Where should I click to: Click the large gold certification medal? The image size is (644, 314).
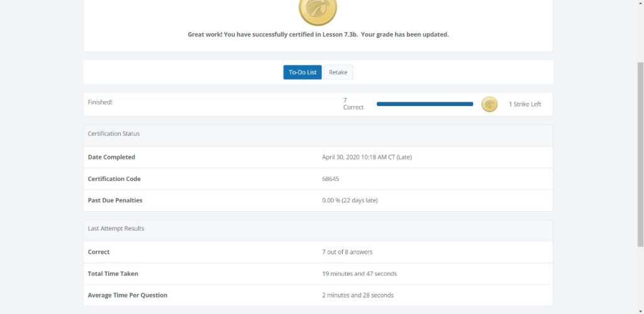click(318, 10)
